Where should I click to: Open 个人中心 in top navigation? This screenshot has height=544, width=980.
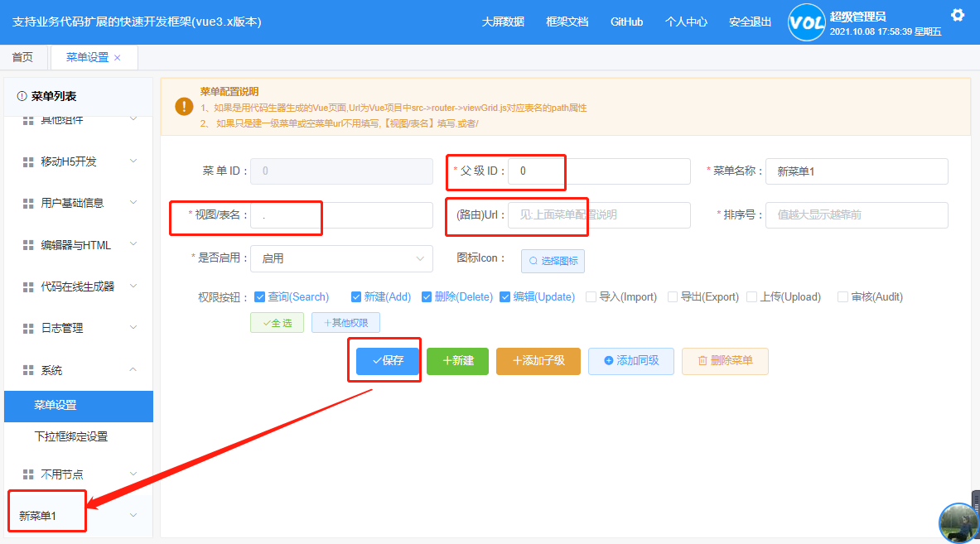coord(686,22)
